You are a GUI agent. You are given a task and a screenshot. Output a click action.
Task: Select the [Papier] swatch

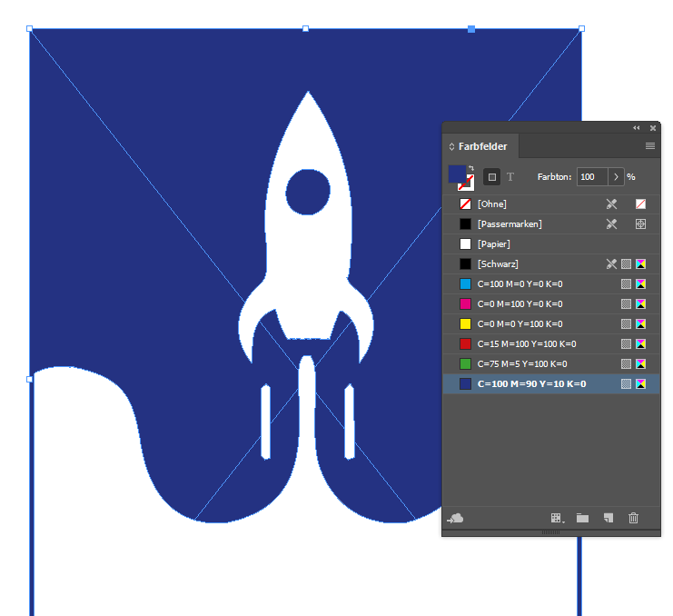[x=495, y=244]
